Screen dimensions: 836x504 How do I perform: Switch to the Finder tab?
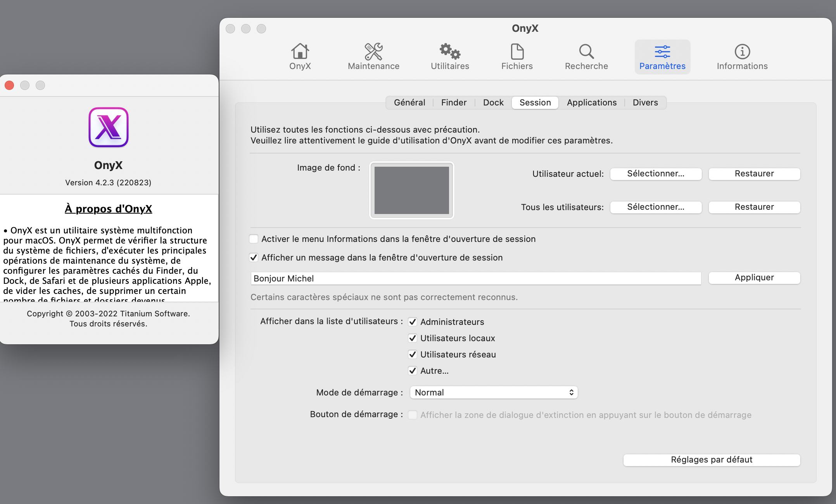[x=454, y=103]
